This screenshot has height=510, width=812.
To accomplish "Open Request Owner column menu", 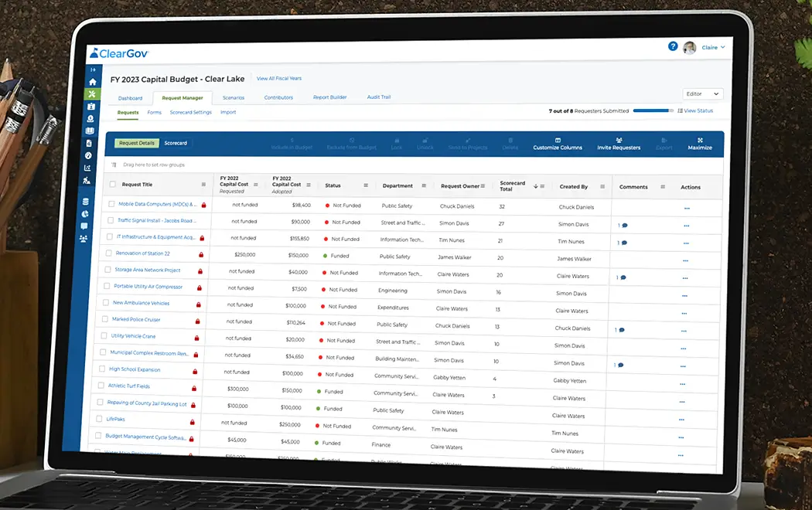I will (483, 186).
